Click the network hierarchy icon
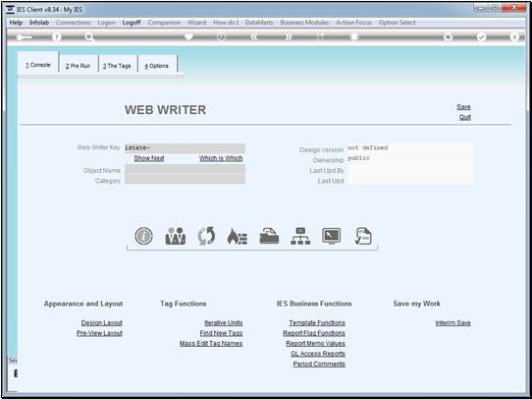This screenshot has height=399, width=532. click(300, 236)
